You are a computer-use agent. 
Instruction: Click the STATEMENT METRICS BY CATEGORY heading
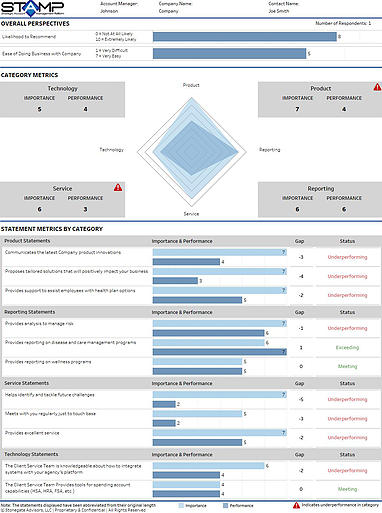click(x=52, y=229)
